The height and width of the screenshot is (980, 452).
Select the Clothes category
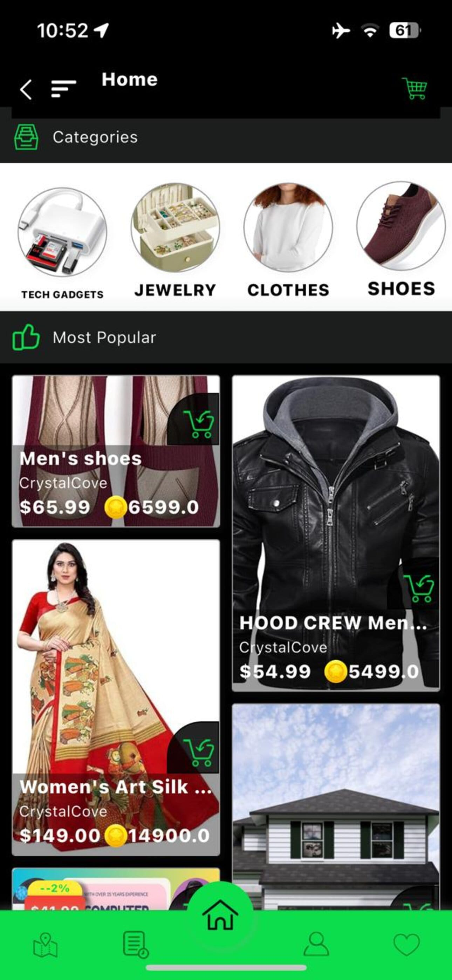288,240
